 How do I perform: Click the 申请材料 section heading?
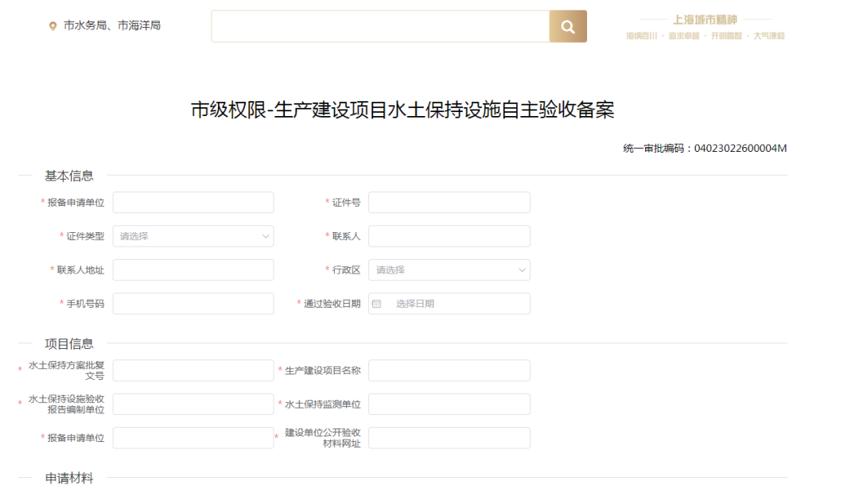(69, 479)
